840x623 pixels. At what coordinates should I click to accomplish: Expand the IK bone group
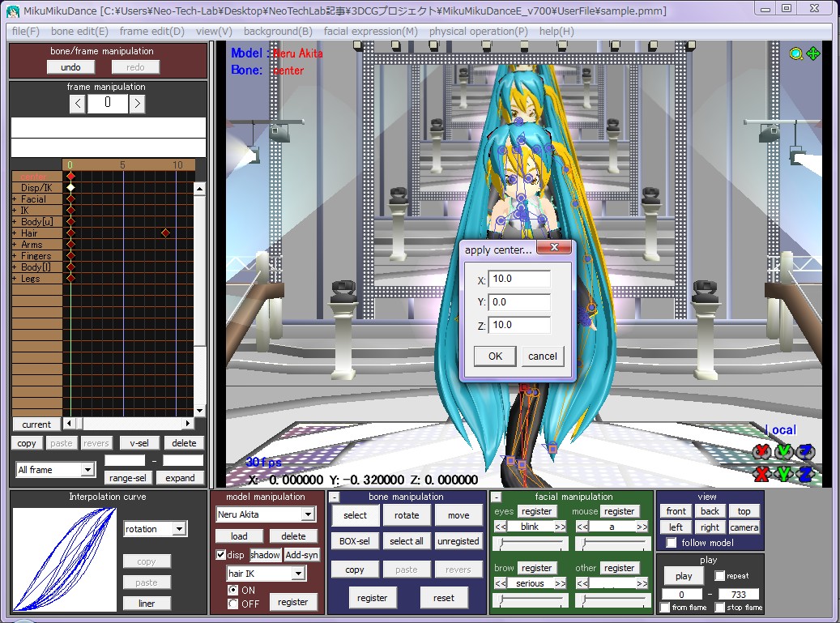click(15, 211)
